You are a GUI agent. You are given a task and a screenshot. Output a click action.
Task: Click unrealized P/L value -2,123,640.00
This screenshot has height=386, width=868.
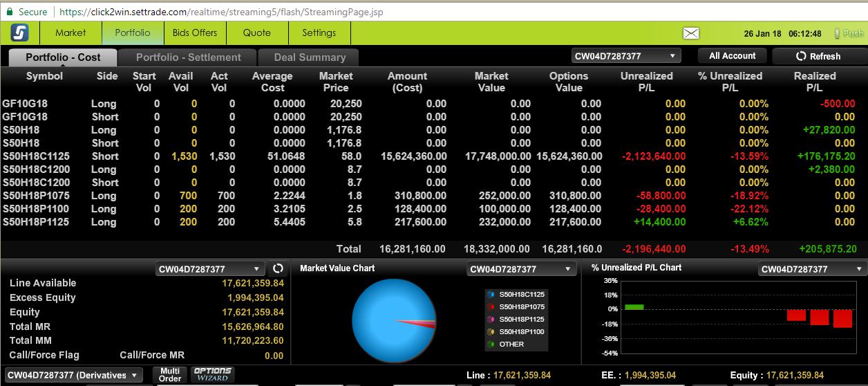[654, 156]
